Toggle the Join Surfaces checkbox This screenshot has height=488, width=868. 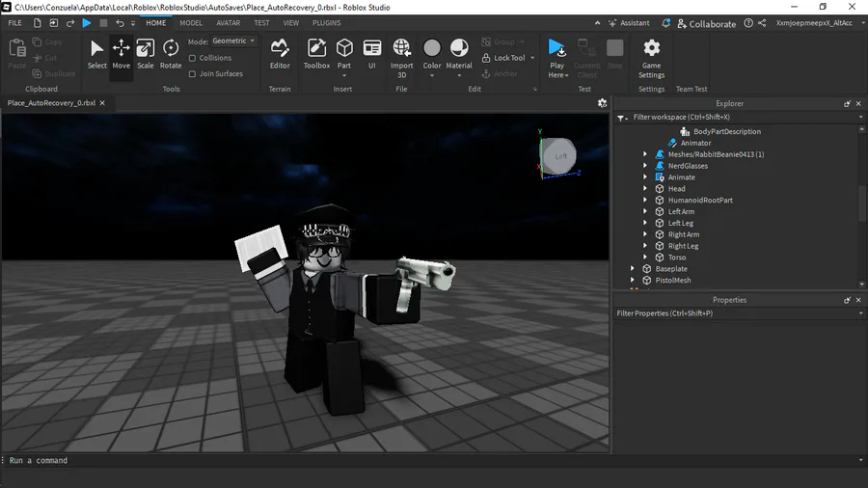point(193,73)
